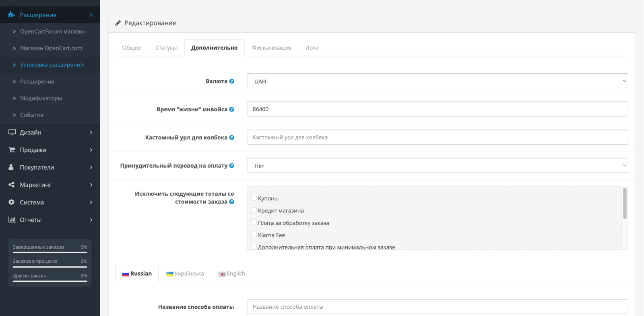Screen dimensions: 644x316
Task: Click the shopping cart icon next to Продажи
Action: (x=12, y=150)
